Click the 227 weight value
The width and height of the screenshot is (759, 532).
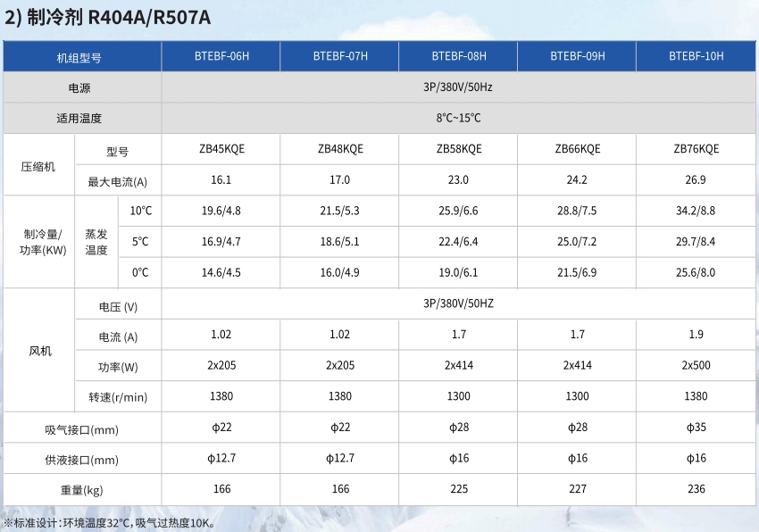coord(577,488)
